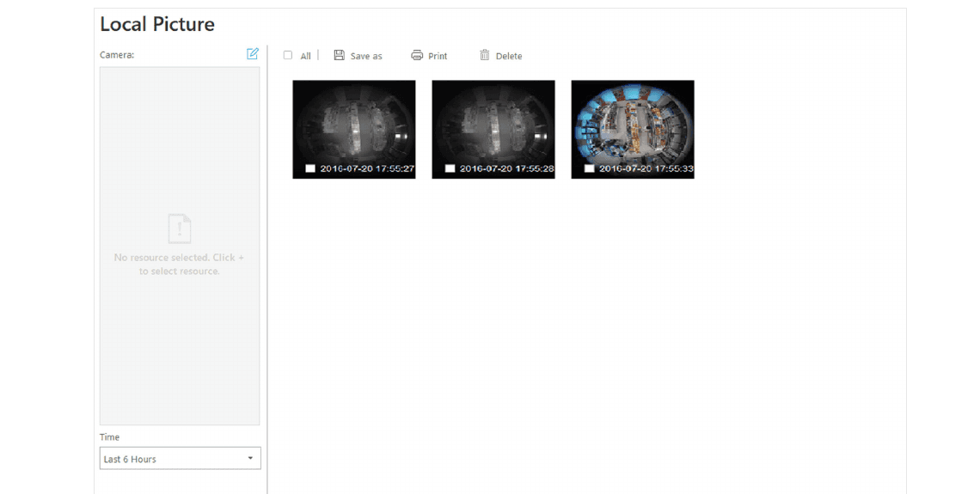Check the box on the 17:55:33 picture

[589, 168]
